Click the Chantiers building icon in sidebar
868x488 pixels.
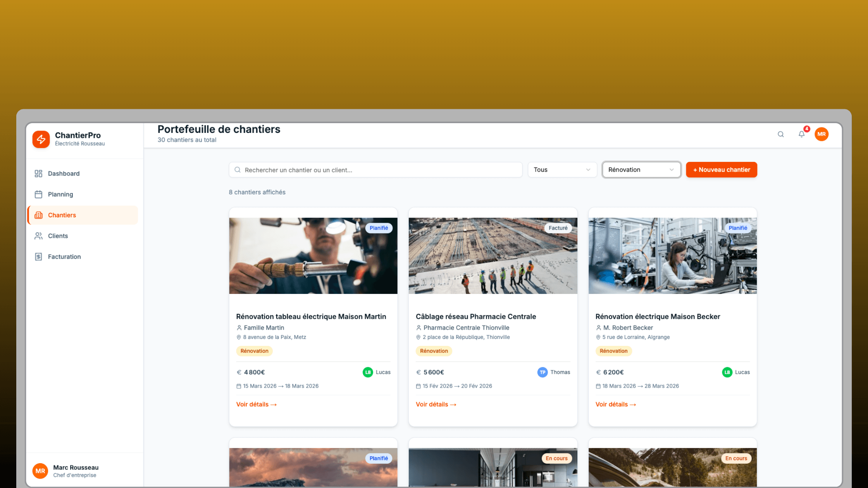point(38,215)
